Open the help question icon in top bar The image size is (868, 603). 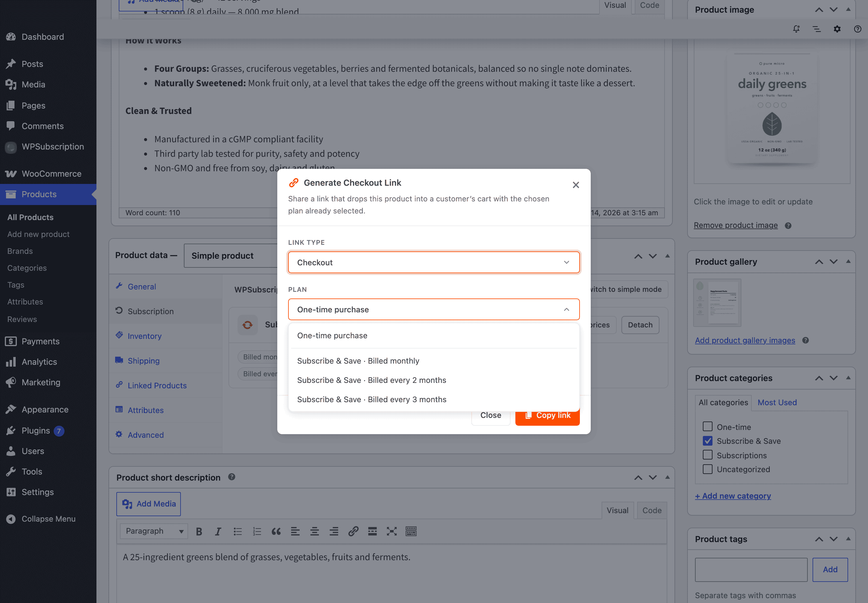[857, 29]
